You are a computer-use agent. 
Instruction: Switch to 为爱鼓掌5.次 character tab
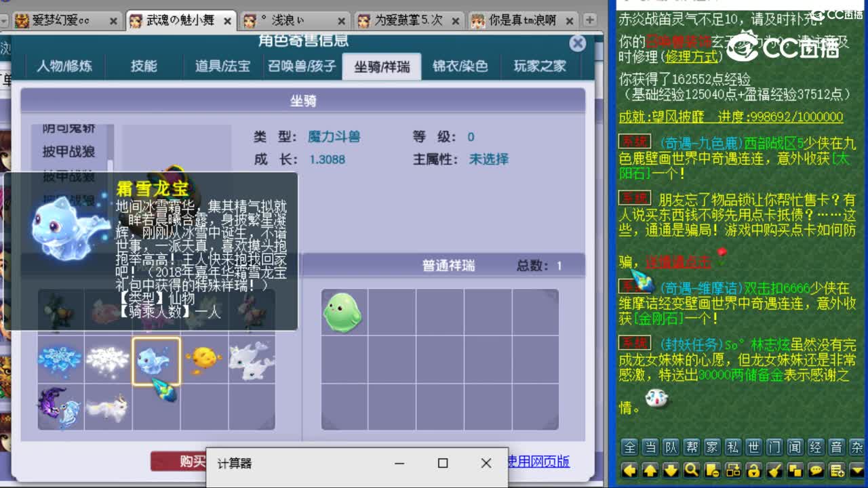[x=409, y=20]
